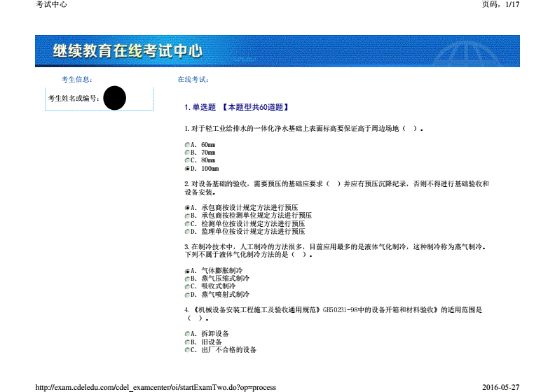This screenshot has width=555, height=392.
Task: Click question 1 text about 一体化净水基础
Action: click(x=303, y=129)
